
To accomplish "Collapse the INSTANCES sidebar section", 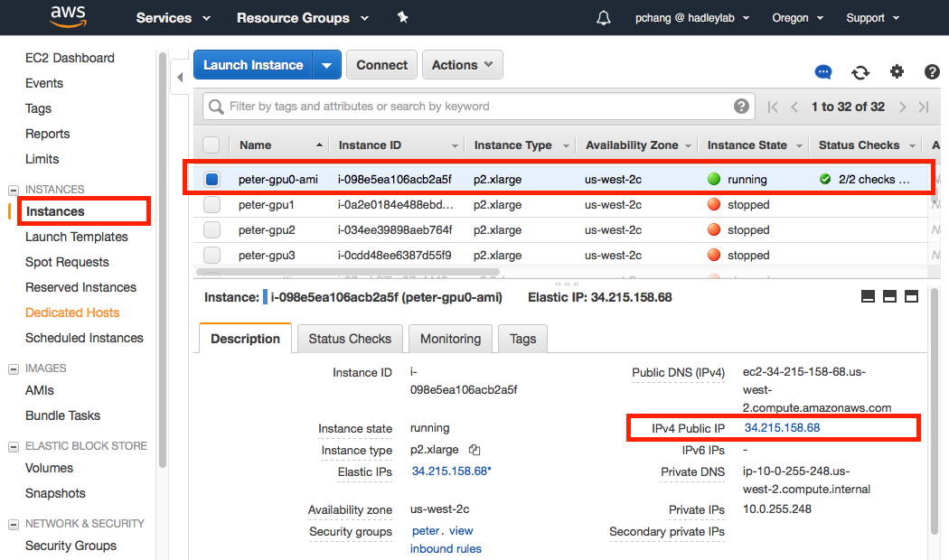I will pos(14,190).
